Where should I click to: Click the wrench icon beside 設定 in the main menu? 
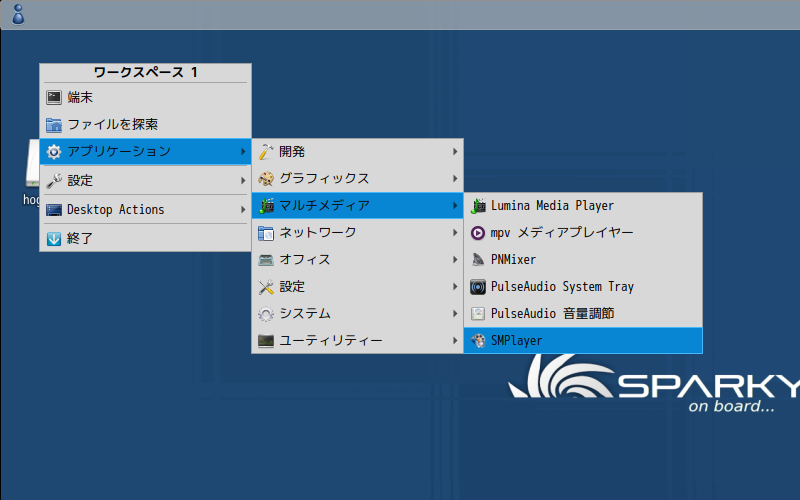pyautogui.click(x=54, y=180)
